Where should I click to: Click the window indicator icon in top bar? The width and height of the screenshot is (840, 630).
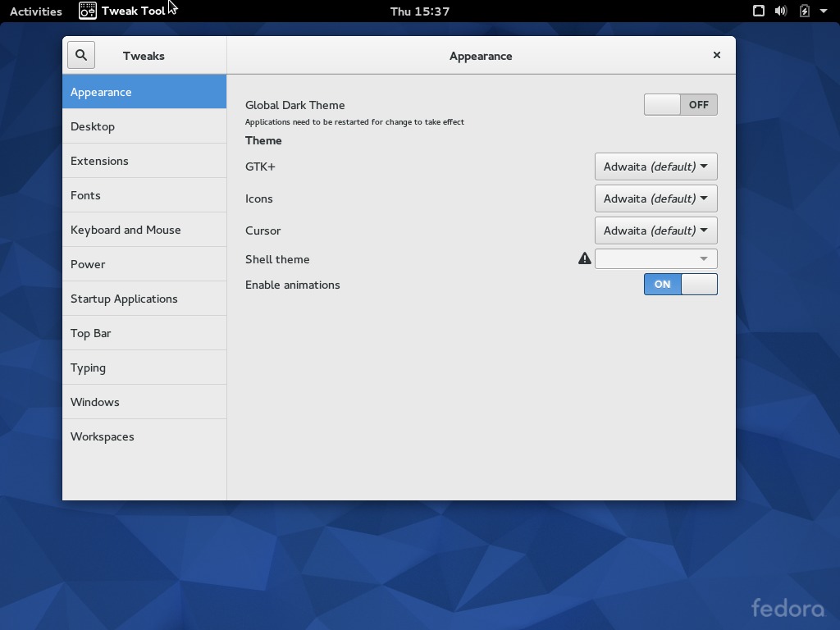759,11
